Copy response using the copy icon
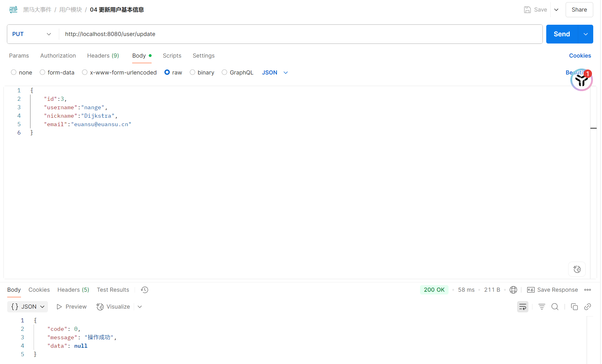602x364 pixels. tap(574, 307)
